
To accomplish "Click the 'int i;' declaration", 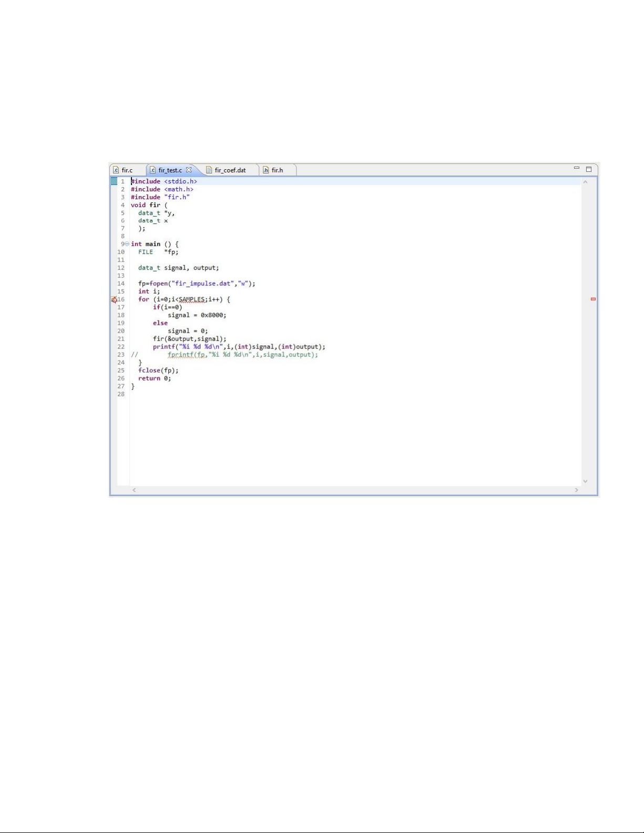I will coord(149,291).
